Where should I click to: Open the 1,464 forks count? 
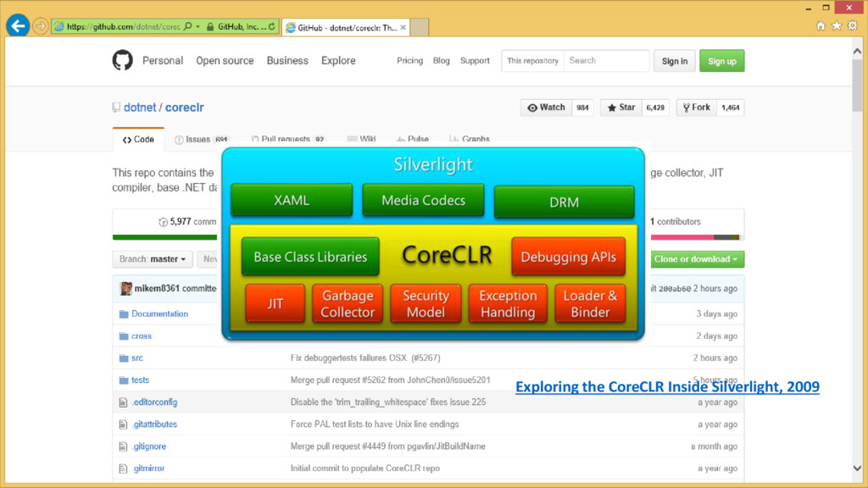(x=731, y=108)
